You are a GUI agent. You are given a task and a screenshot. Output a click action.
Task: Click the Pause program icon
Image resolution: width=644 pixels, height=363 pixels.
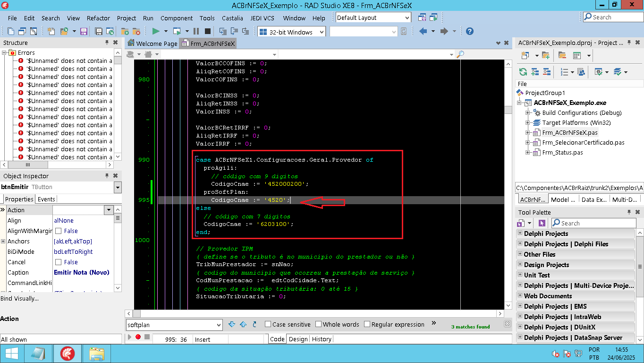pos(196,31)
